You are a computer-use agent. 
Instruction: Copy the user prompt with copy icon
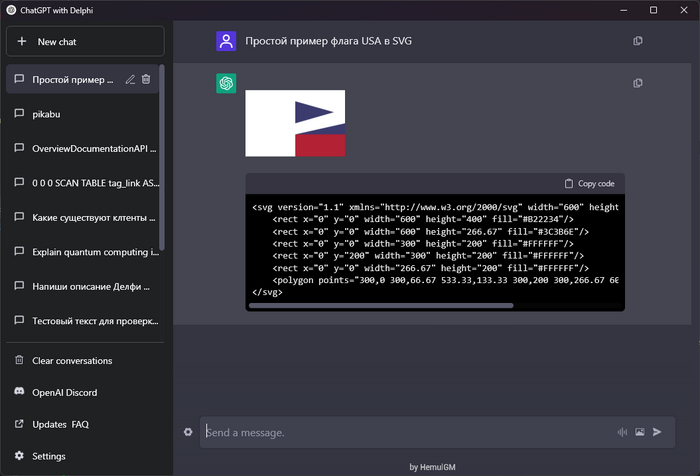(x=638, y=41)
